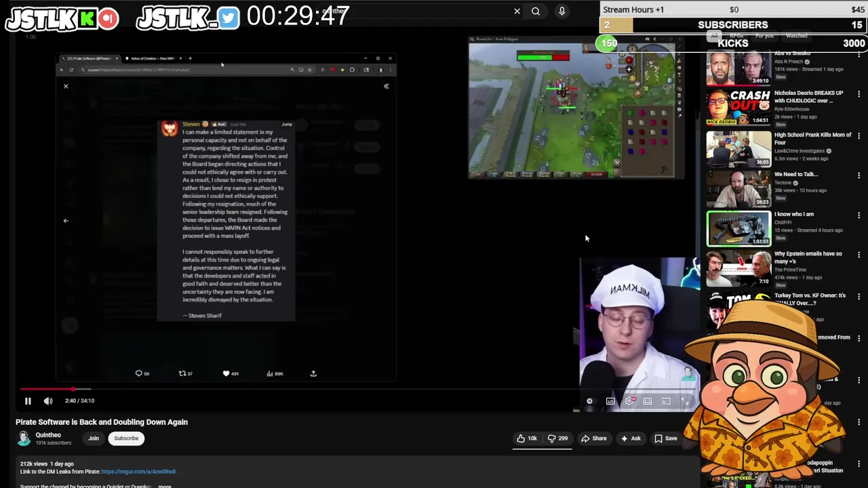Clear the search box with the X icon
Image resolution: width=868 pixels, height=488 pixels.
[x=517, y=11]
